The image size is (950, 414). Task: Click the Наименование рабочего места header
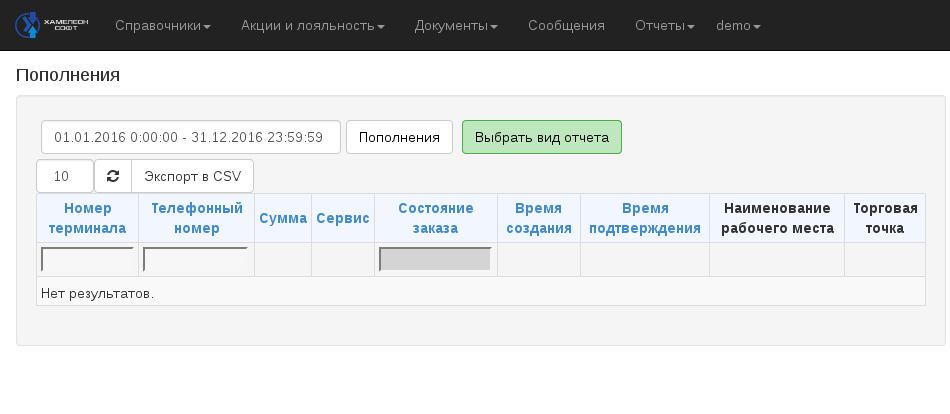tap(777, 218)
